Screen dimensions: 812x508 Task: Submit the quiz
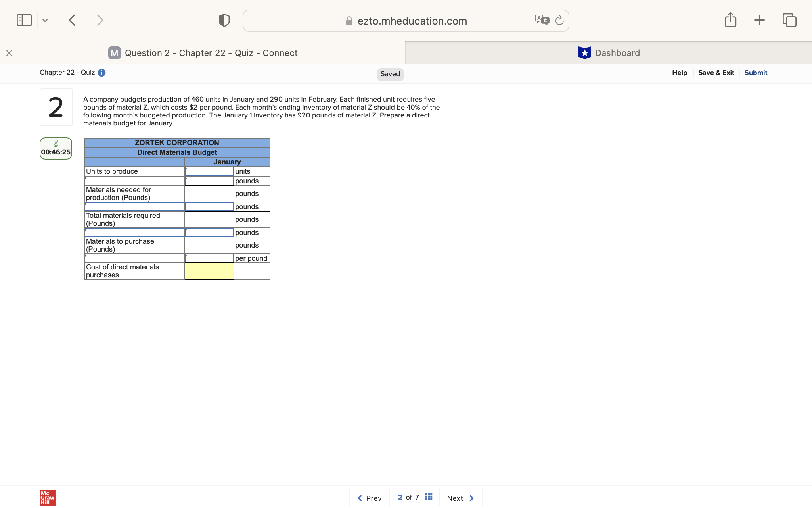coord(755,73)
